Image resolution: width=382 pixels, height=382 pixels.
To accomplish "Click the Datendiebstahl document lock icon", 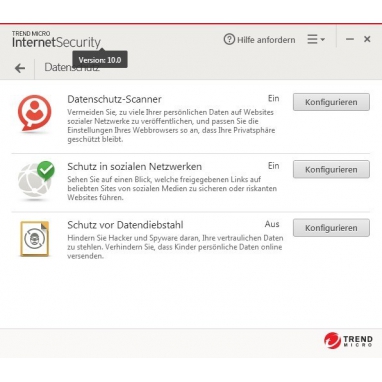I will point(35,239).
